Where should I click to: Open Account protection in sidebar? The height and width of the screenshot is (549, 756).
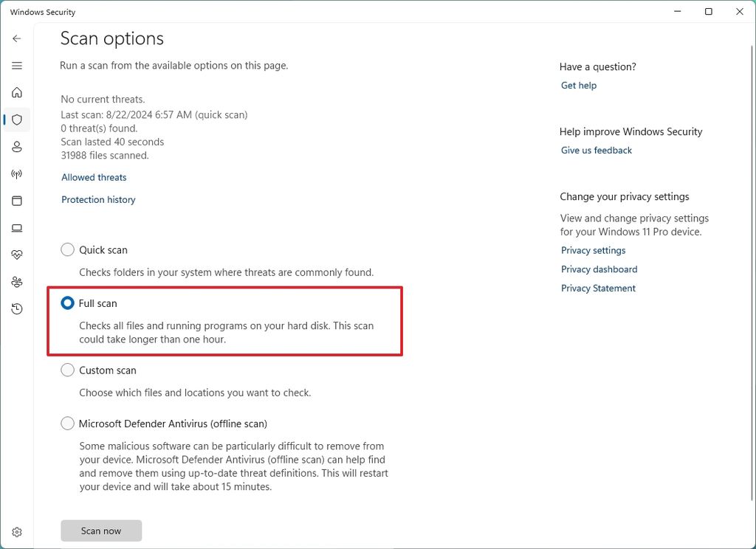pos(16,146)
